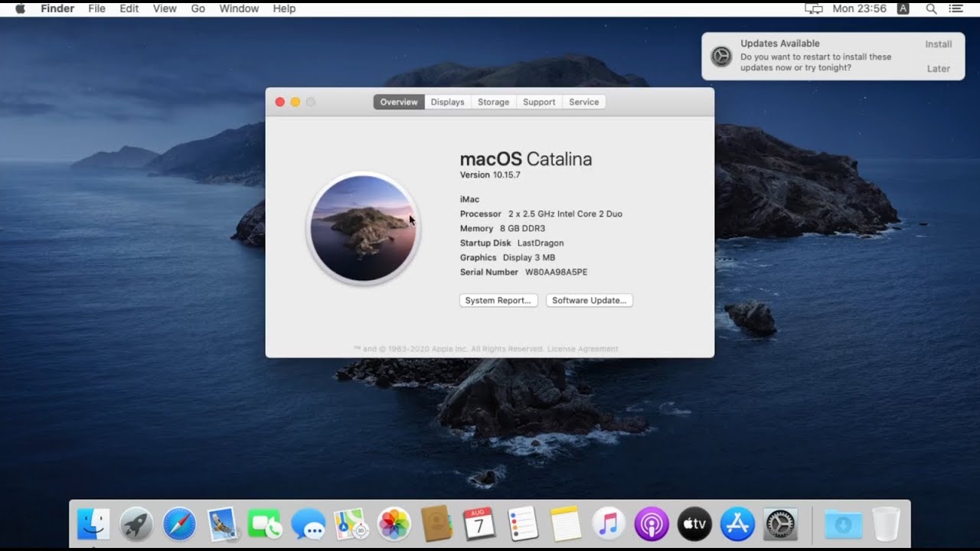
Task: Open Photos colorful flower icon
Action: 394,524
